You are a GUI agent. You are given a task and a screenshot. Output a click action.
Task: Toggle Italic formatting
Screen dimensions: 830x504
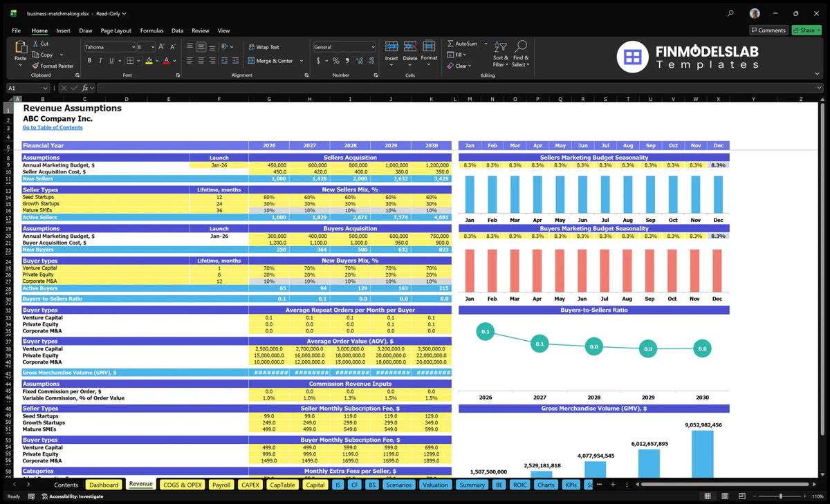(x=101, y=60)
